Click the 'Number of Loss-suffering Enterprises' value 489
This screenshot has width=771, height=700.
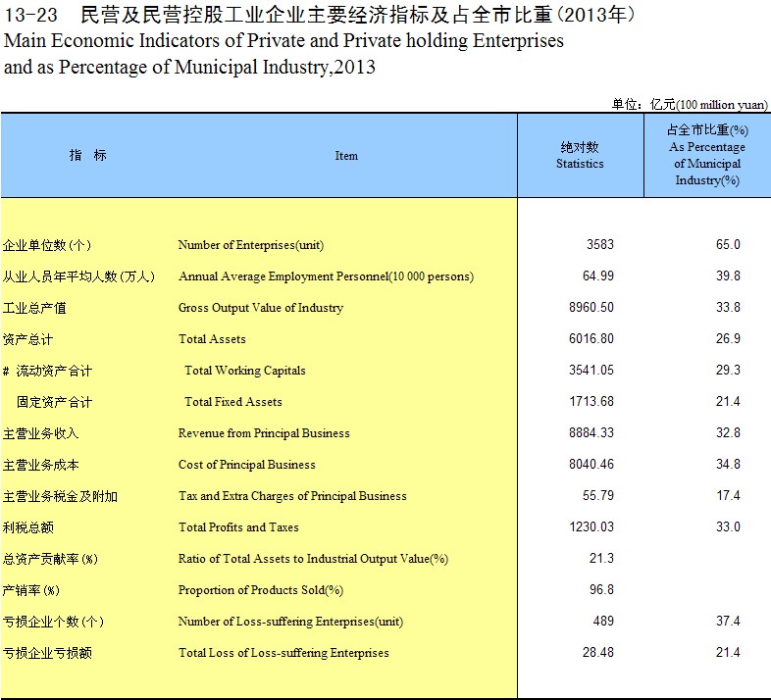point(603,622)
